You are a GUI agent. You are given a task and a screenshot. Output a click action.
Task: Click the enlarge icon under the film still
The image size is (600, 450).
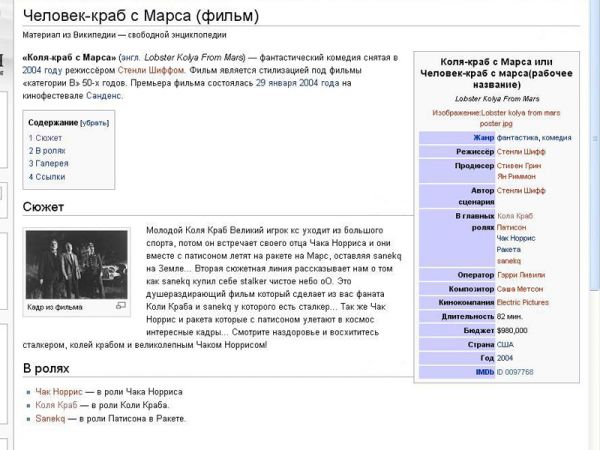coord(121,305)
